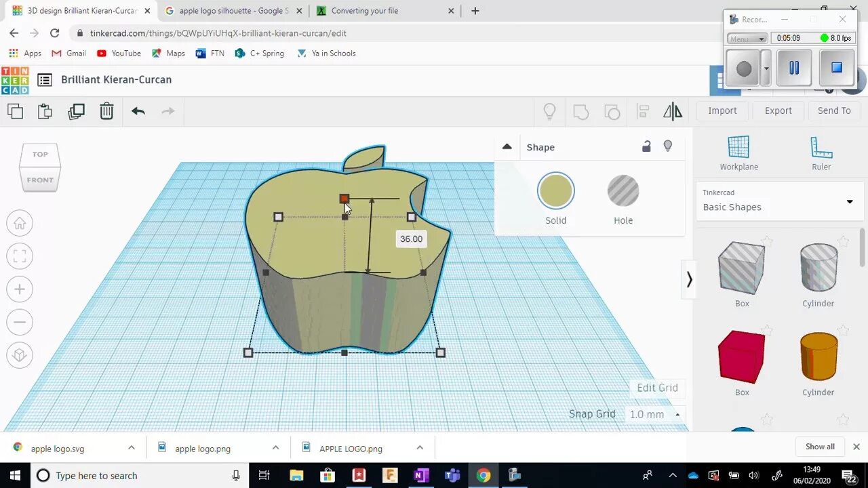Click the Ungroup shapes icon
The image size is (868, 488).
tap(612, 111)
